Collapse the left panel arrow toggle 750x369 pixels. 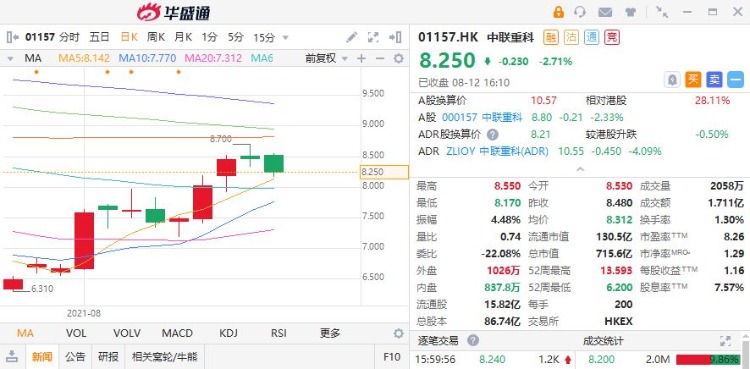click(x=13, y=37)
